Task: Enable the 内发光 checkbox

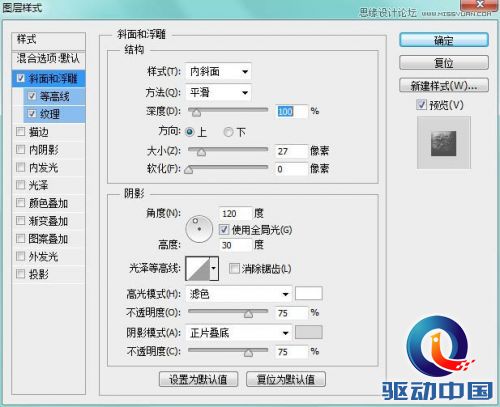Action: (21, 167)
